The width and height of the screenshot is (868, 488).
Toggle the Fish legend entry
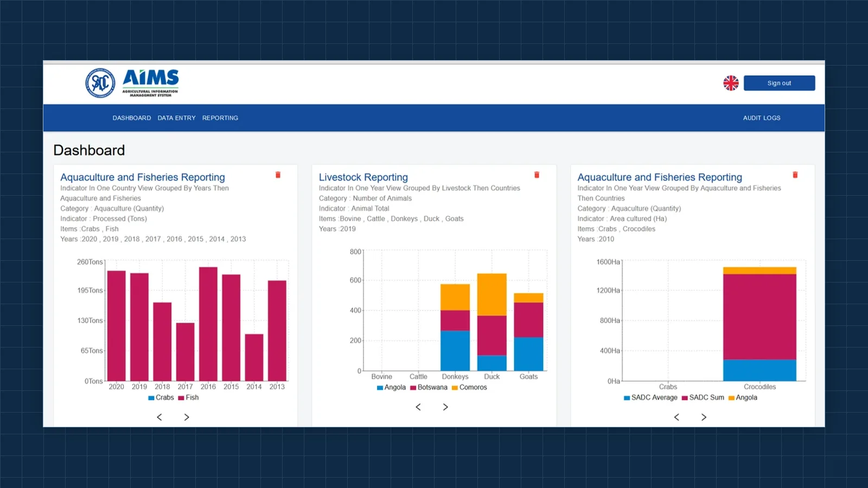188,397
